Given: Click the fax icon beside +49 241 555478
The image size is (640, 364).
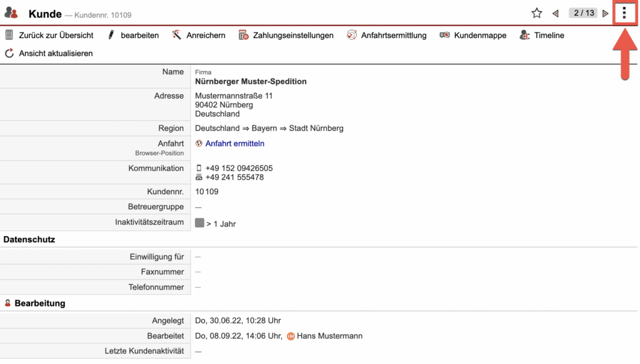Looking at the screenshot, I should click(x=198, y=177).
